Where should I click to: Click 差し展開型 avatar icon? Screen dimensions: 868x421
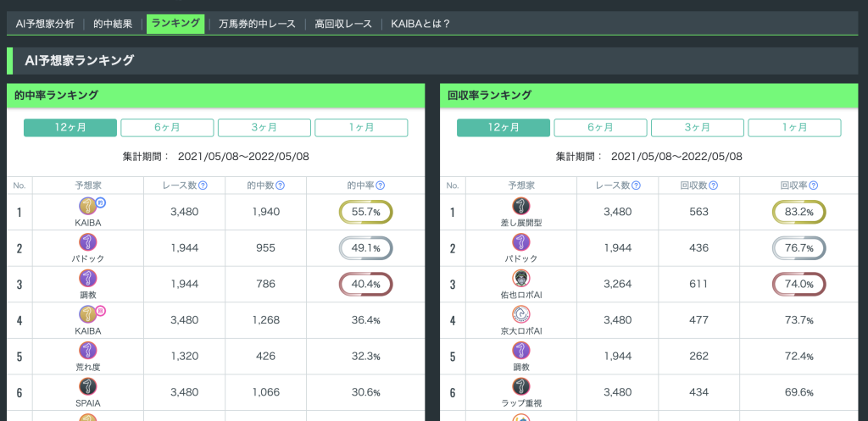[x=521, y=207]
